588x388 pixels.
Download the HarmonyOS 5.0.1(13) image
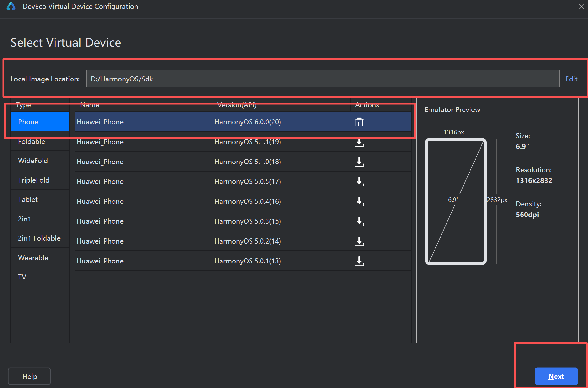coord(359,261)
